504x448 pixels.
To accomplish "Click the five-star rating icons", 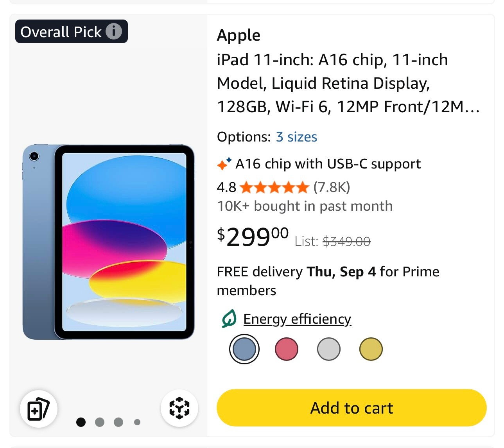I will pos(274,188).
